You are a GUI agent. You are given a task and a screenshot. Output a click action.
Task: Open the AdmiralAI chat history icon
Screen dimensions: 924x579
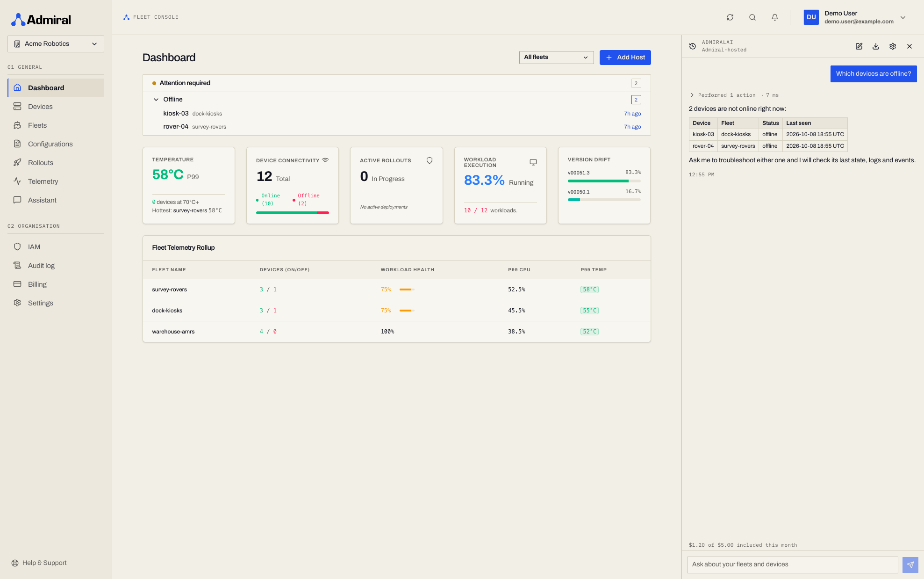[693, 46]
